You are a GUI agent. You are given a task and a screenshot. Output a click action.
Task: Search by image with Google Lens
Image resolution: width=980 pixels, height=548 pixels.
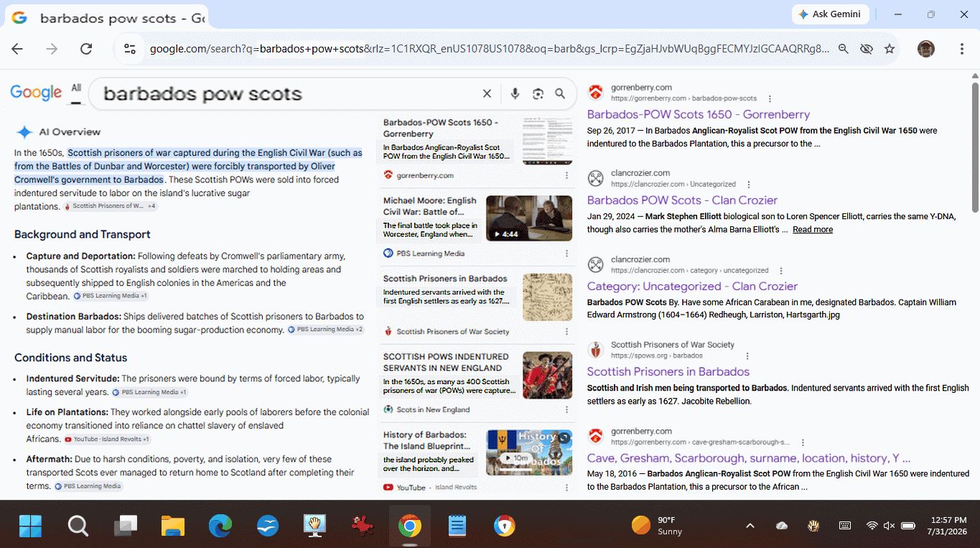click(x=538, y=93)
